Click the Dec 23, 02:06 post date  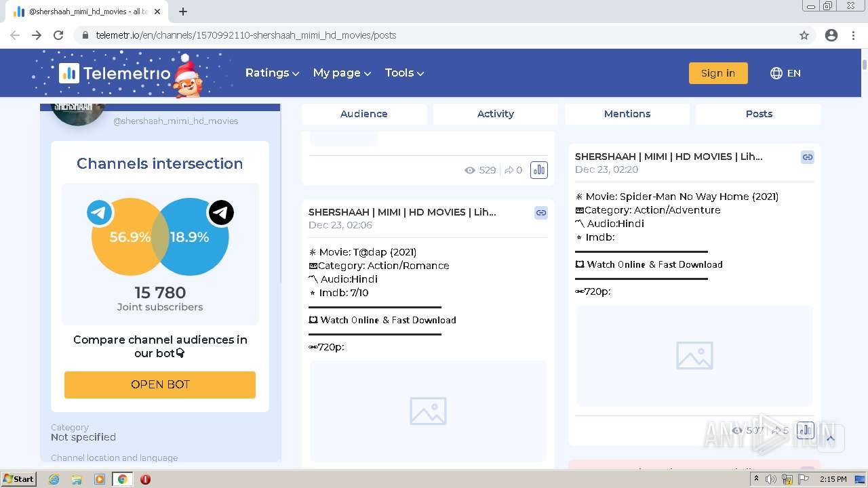point(340,225)
